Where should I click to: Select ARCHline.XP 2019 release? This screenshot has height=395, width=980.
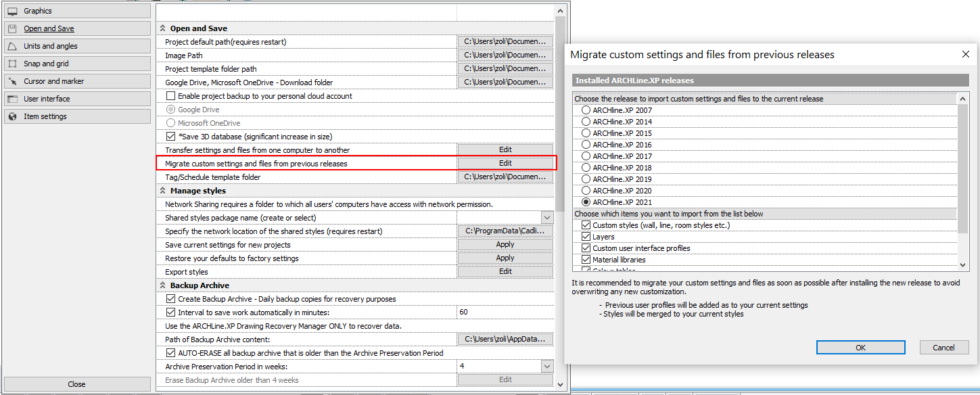point(586,179)
